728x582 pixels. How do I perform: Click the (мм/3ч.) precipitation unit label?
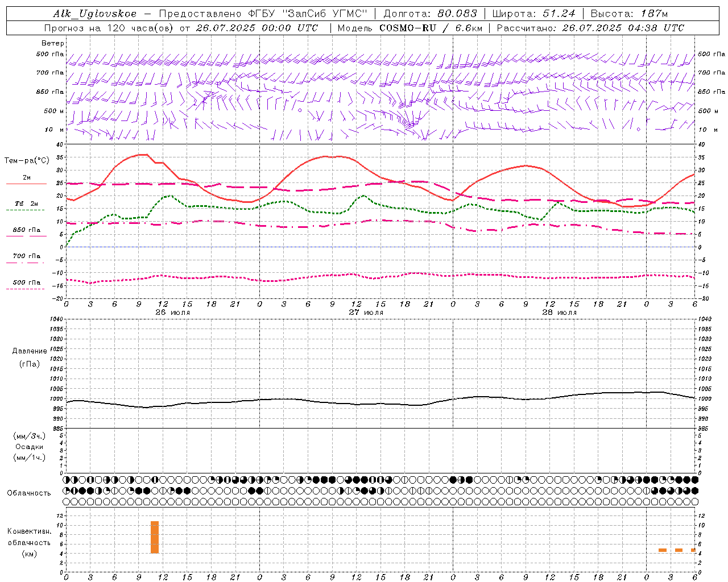tap(29, 436)
